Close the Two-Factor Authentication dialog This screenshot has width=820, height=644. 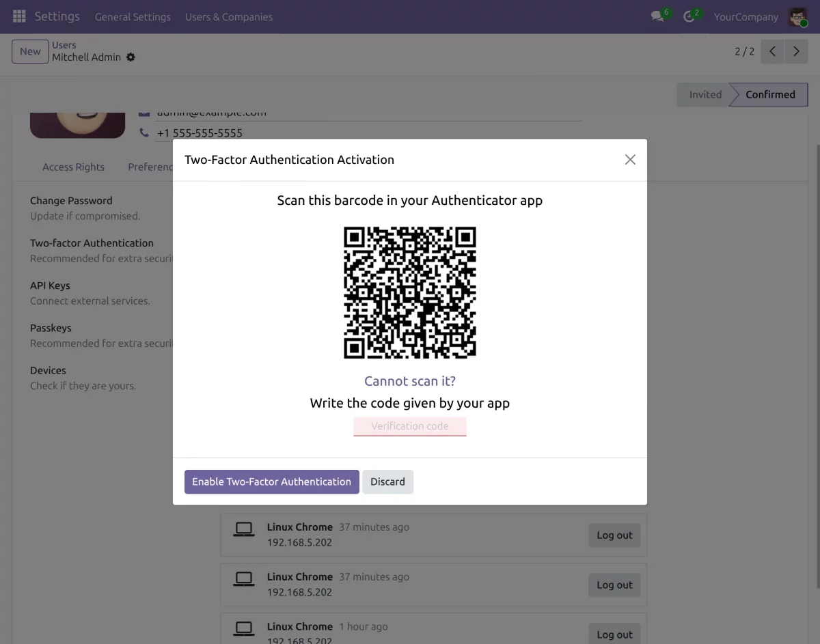pos(630,160)
